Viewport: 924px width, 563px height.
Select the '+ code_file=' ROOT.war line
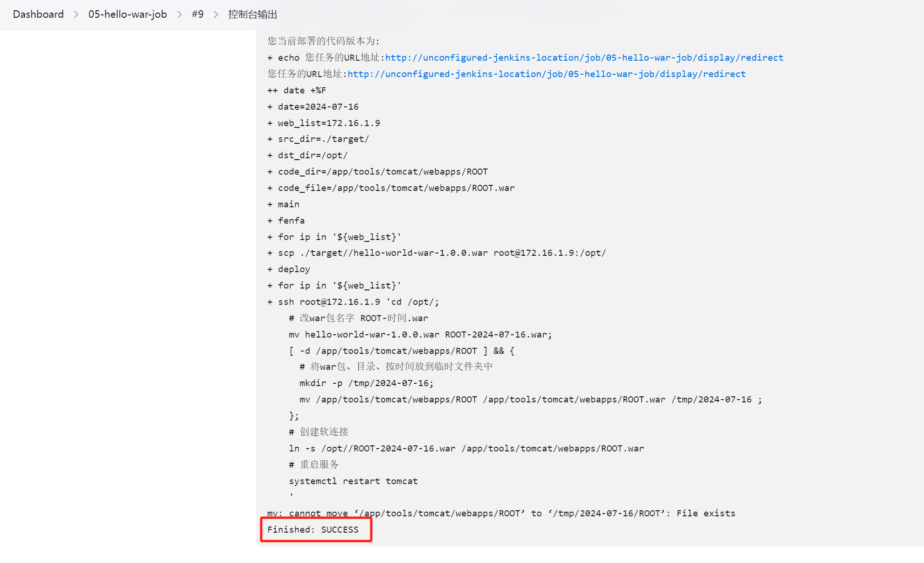point(391,188)
